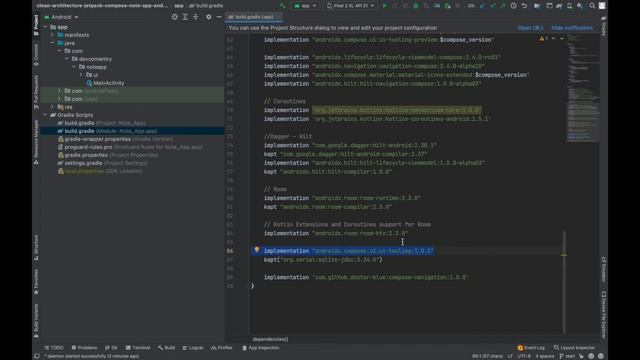
Task: Open the Structure side tool window
Action: pos(36,247)
